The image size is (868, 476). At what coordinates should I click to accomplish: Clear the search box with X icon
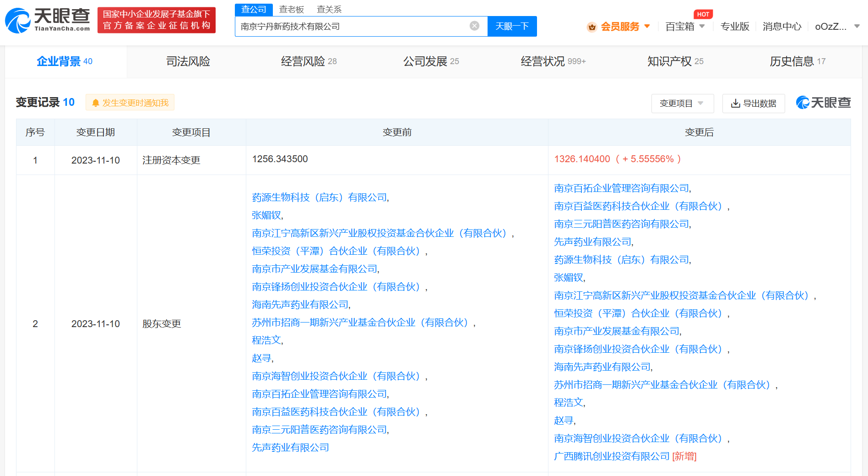474,26
